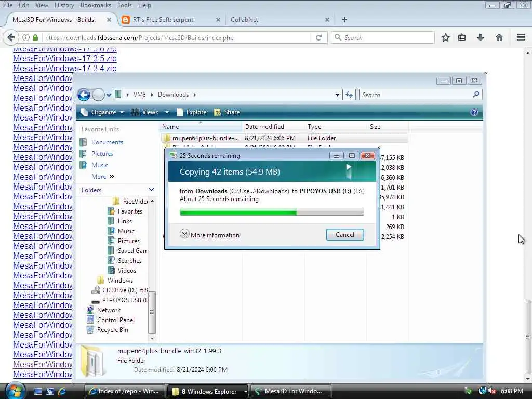Select Saved Games in folder tree

point(128,251)
